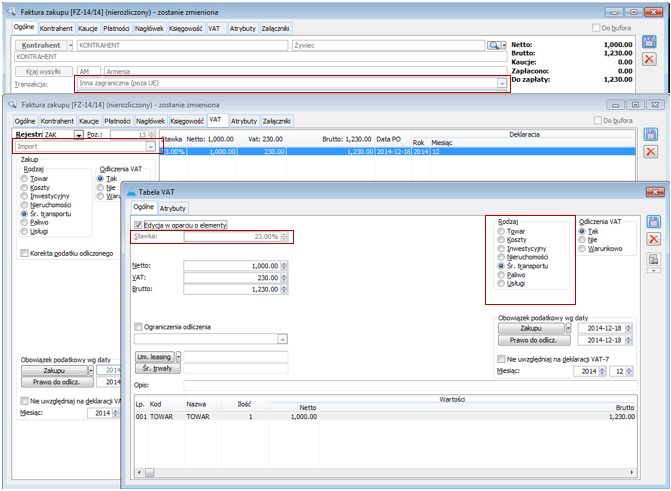This screenshot has height=491, width=671.
Task: Select Koszty type in Tabela VAT
Action: click(x=501, y=240)
